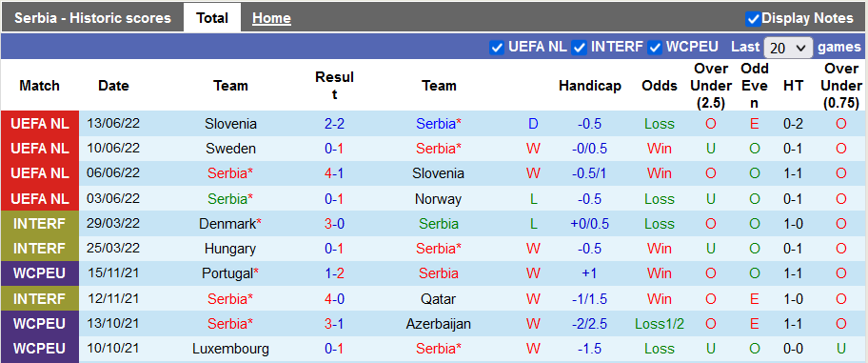Click the 3-0 Denmark result

coord(334,224)
